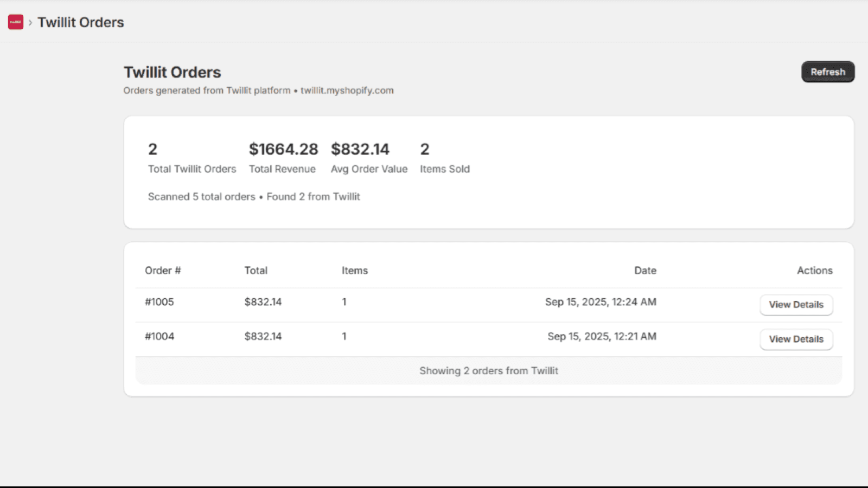Click the Total column header

(x=256, y=271)
